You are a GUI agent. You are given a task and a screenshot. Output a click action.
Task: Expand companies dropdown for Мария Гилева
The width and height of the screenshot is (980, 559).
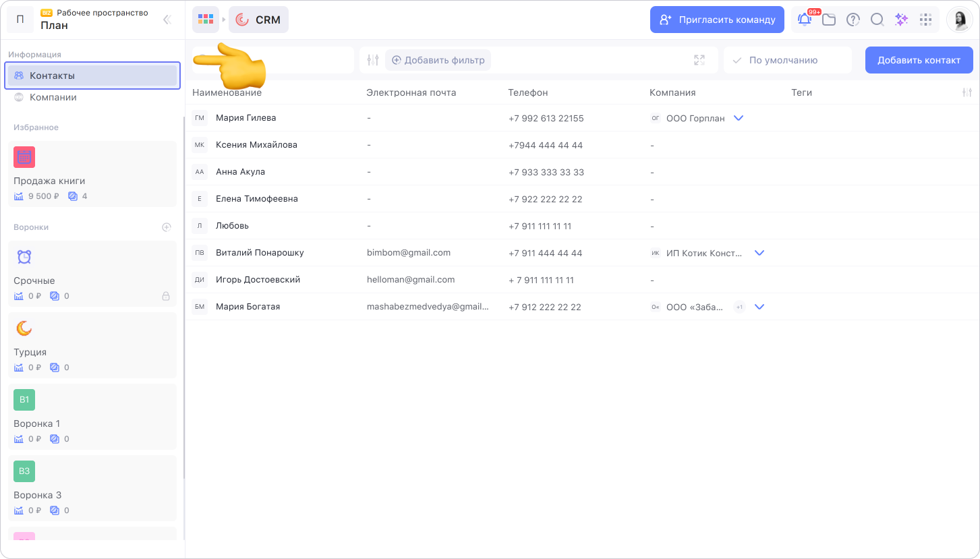[739, 118]
